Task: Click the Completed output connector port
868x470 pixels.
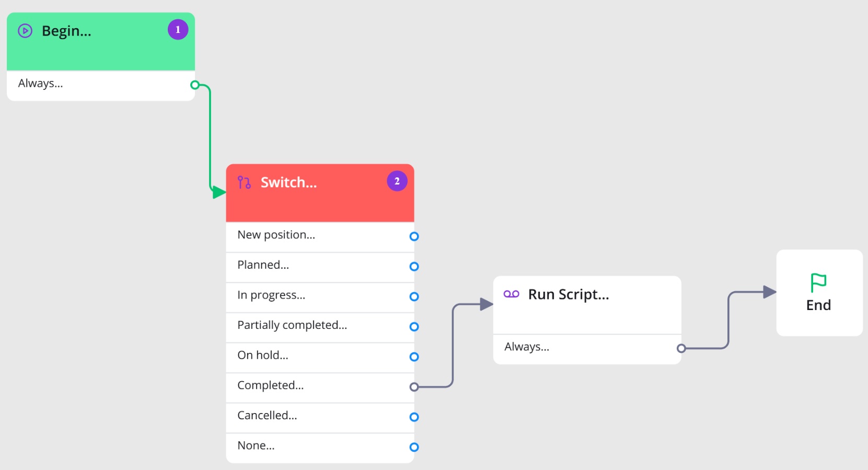Action: pos(414,387)
